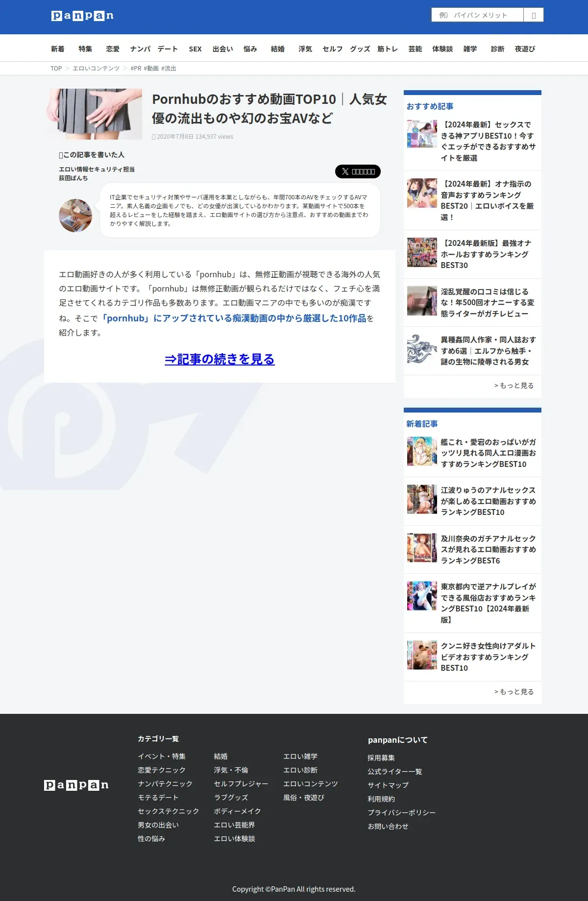Image resolution: width=588 pixels, height=901 pixels.
Task: Open the footer 結婚 category
Action: tap(220, 756)
